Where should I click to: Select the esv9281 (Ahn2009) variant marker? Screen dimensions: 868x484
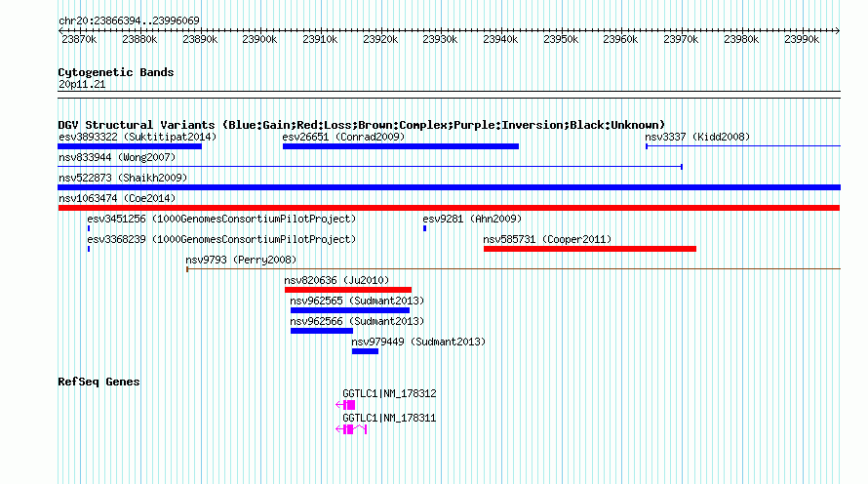(424, 228)
